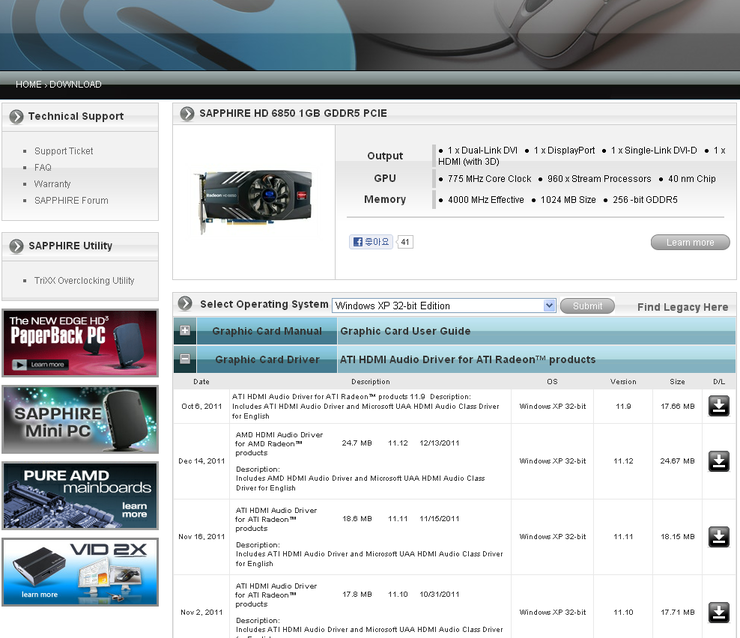The width and height of the screenshot is (740, 638).
Task: Open TriXX Overclocking Utility link
Action: pyautogui.click(x=84, y=281)
